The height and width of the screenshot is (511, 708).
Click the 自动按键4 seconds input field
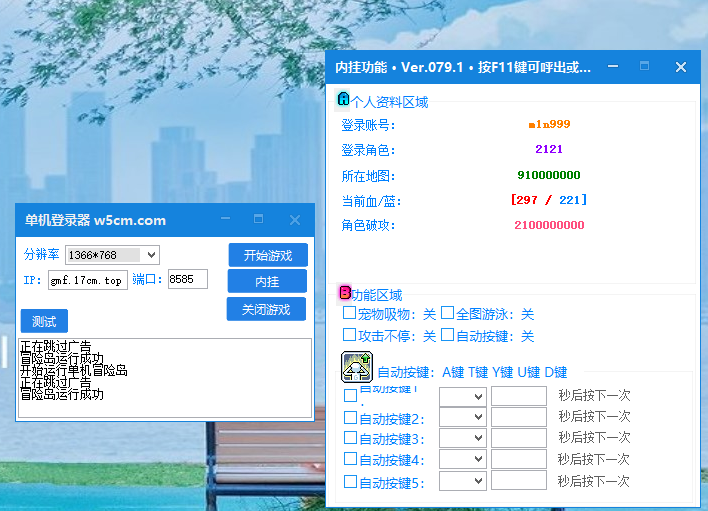coord(519,459)
